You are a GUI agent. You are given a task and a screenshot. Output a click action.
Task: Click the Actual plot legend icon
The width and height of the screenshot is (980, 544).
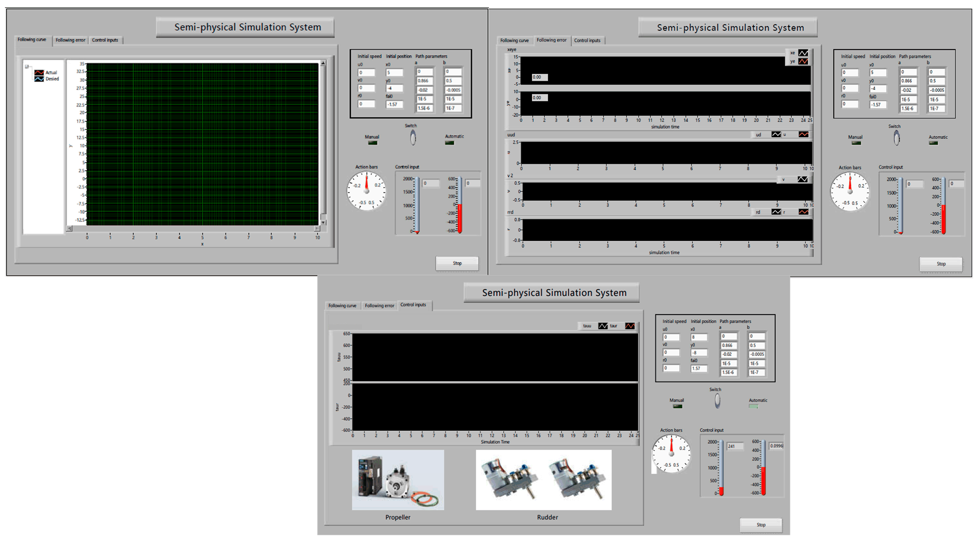coord(39,72)
